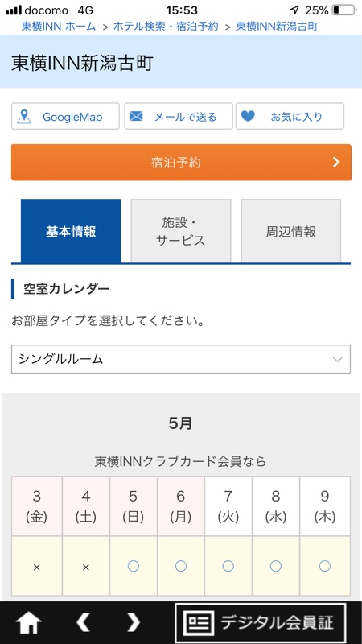Go back with the left arrow icon

click(x=83, y=622)
